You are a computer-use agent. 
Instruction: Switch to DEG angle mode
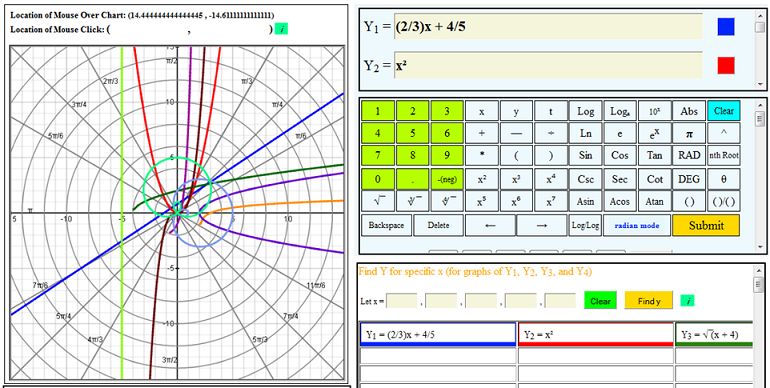pos(689,179)
